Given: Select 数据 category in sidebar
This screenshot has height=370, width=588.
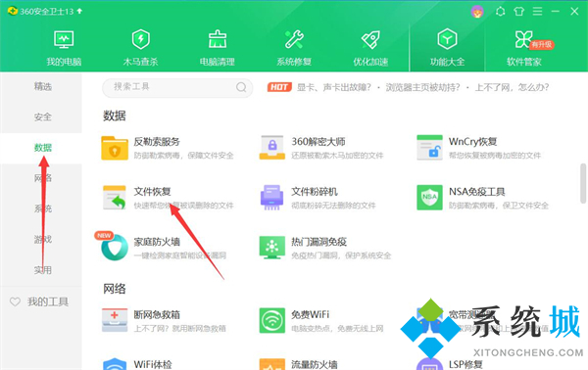Looking at the screenshot, I should (x=43, y=148).
